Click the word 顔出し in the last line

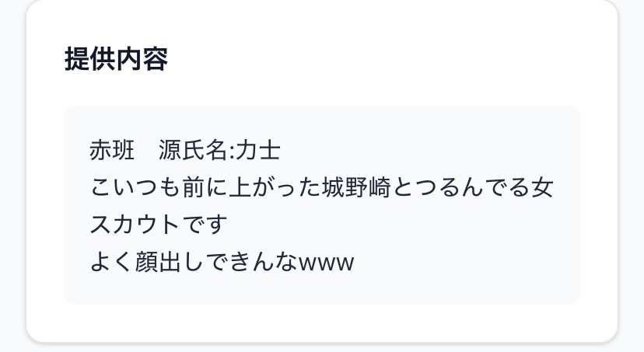[170, 262]
